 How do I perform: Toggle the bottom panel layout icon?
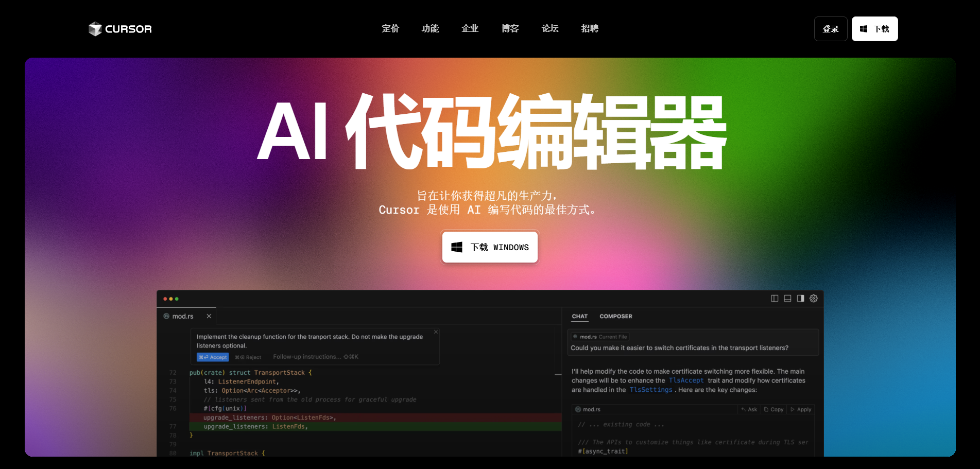[x=787, y=299]
